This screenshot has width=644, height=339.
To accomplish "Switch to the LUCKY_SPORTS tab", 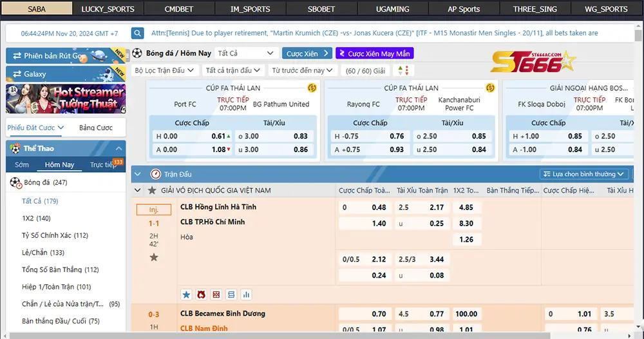I will (108, 9).
